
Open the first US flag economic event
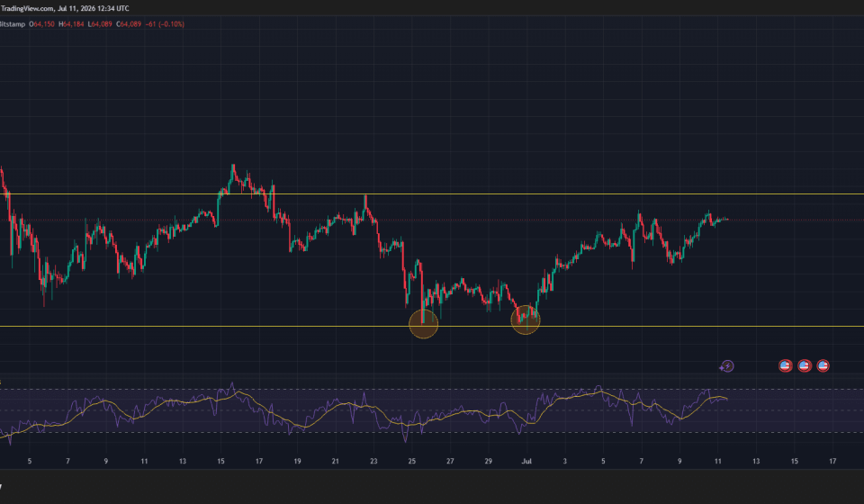click(x=785, y=365)
